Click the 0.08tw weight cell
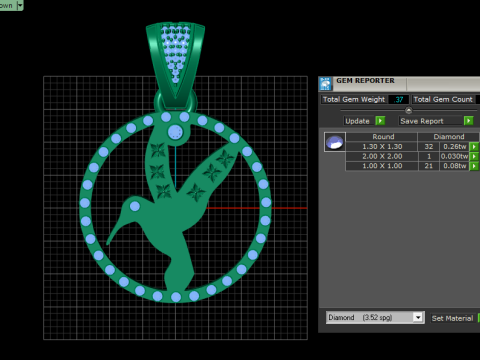This screenshot has width=480, height=360. click(454, 166)
